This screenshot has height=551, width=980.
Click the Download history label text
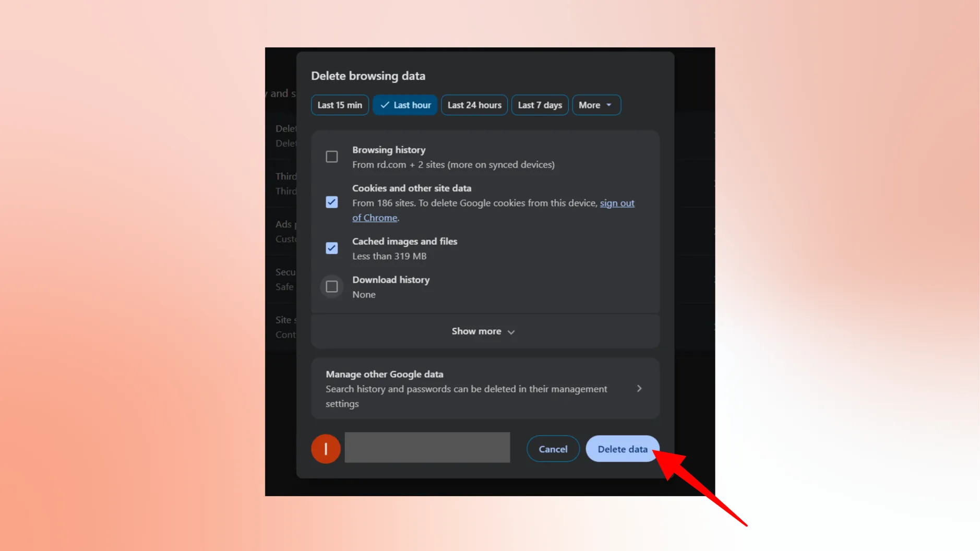391,280
